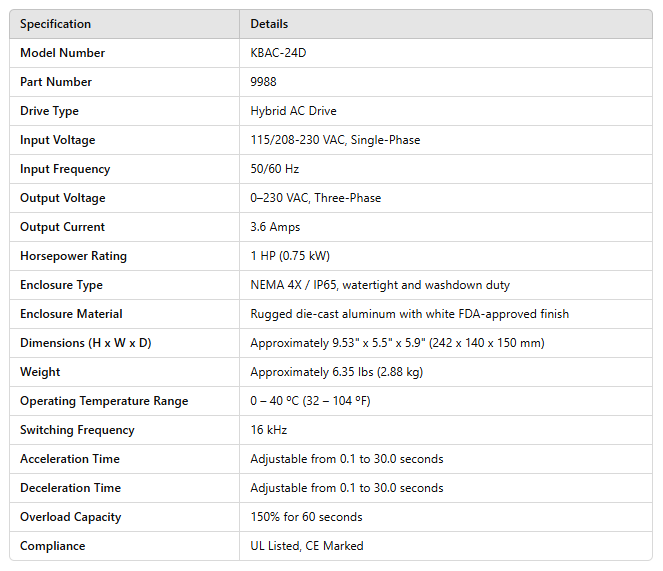Screen dimensions: 663x571
Task: Select the Output Voltage row label
Action: coord(62,198)
